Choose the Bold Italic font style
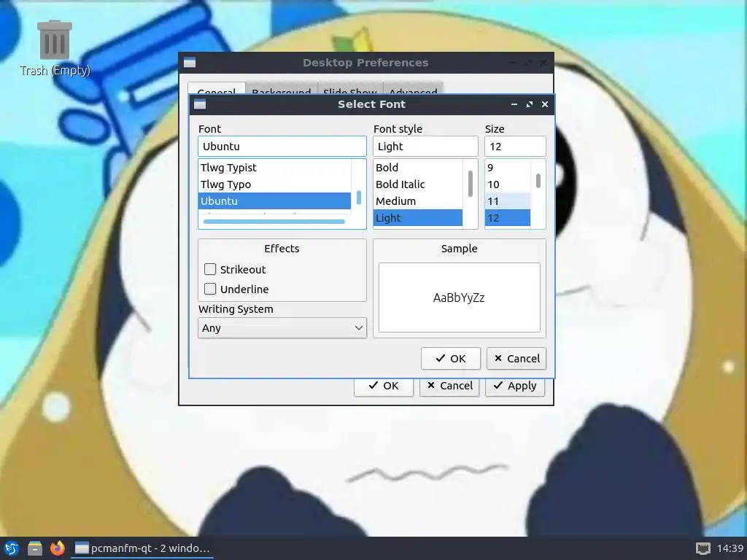 tap(418, 184)
